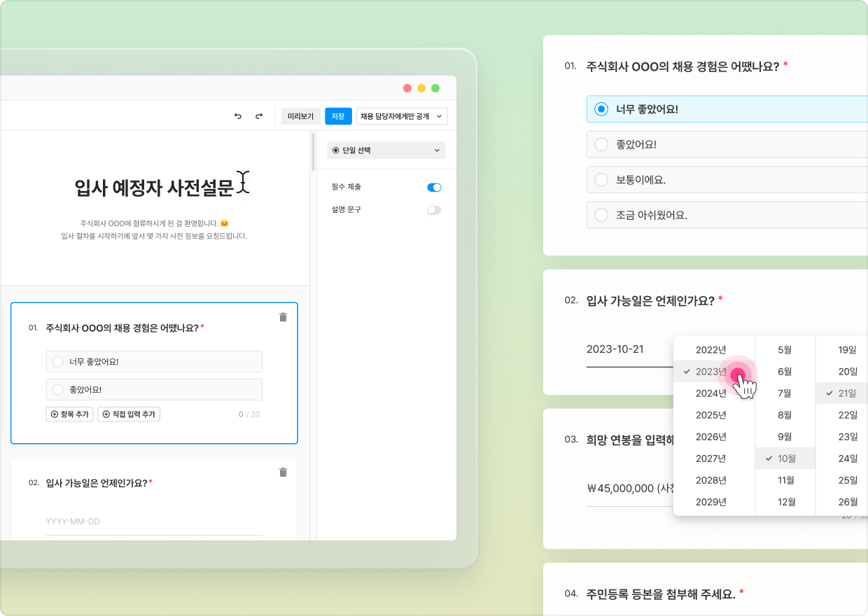The height and width of the screenshot is (616, 868).
Task: Enable the "설명 문구" toggle
Action: [x=434, y=210]
